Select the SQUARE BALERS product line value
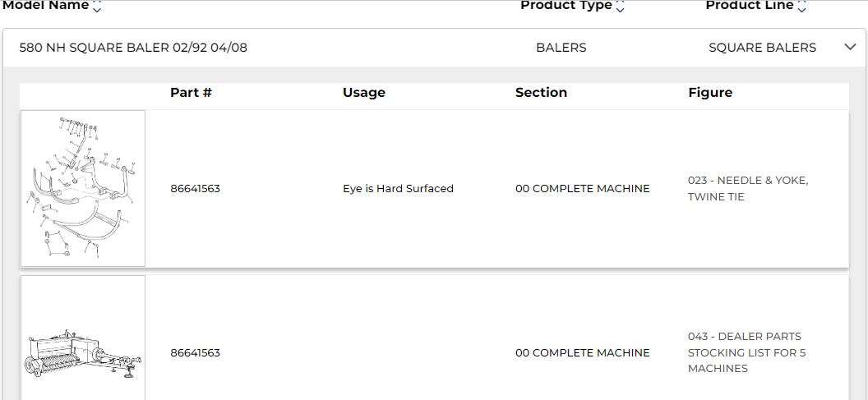868x400 pixels. pyautogui.click(x=762, y=48)
